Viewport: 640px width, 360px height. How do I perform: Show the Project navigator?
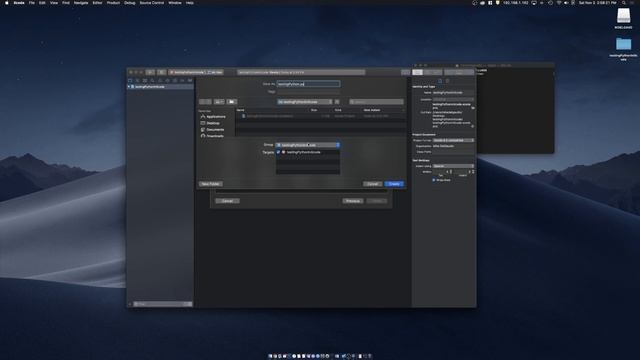tap(130, 80)
